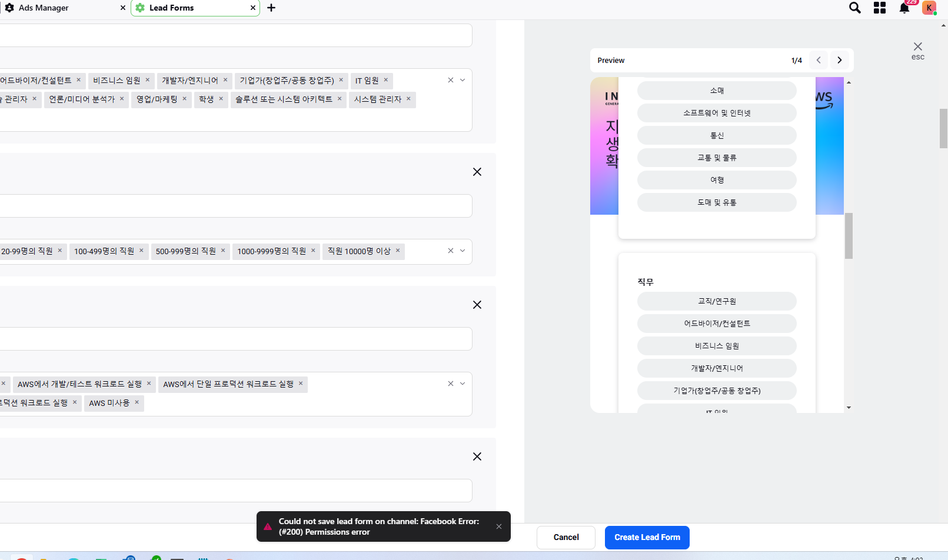Screen dimensions: 948x560
Task: Remove the 학생 tag
Action: [x=221, y=99]
